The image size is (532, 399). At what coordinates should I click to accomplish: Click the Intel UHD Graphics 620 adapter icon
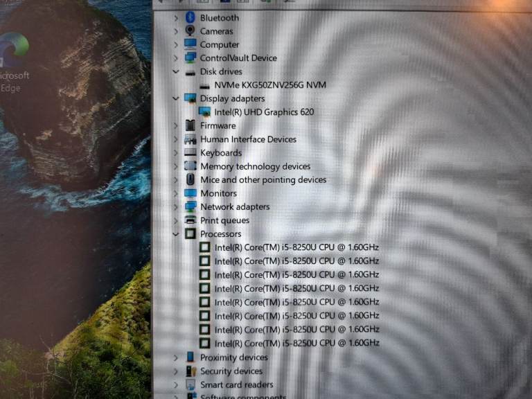click(x=204, y=112)
